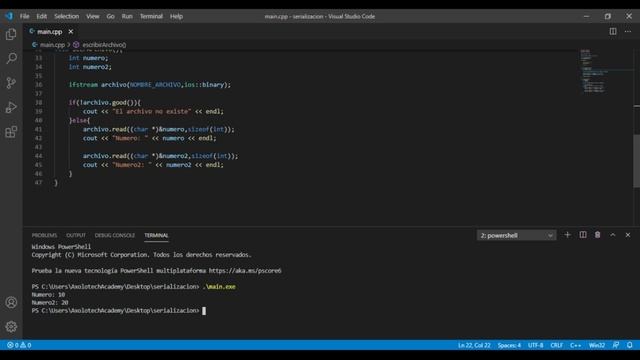
Task: Maximize the panel with chevron up
Action: [613, 235]
